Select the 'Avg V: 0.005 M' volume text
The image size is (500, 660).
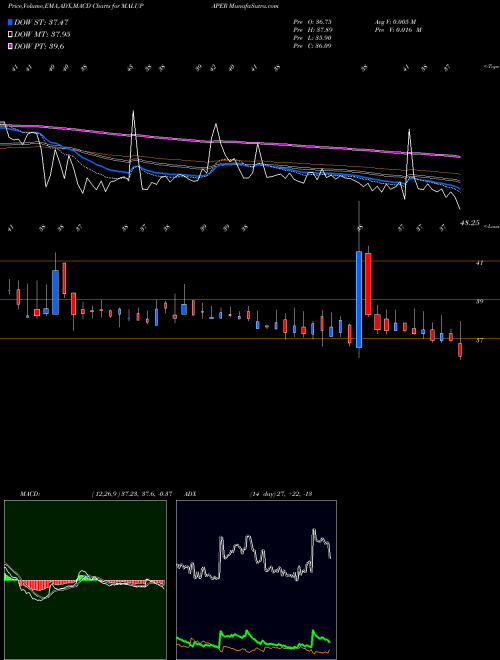click(x=395, y=22)
